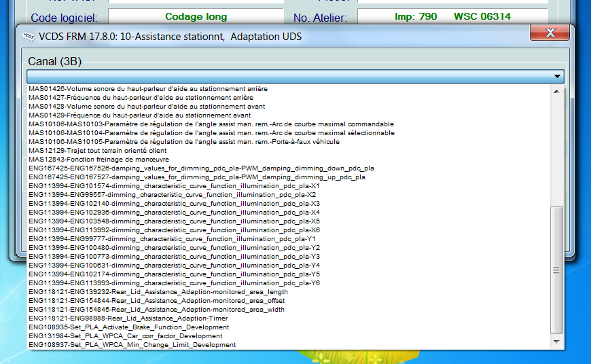Viewport: 591px width, 364px height.
Task: Select Set_PLA_Activate_Brake_Function_Development
Action: pyautogui.click(x=128, y=327)
